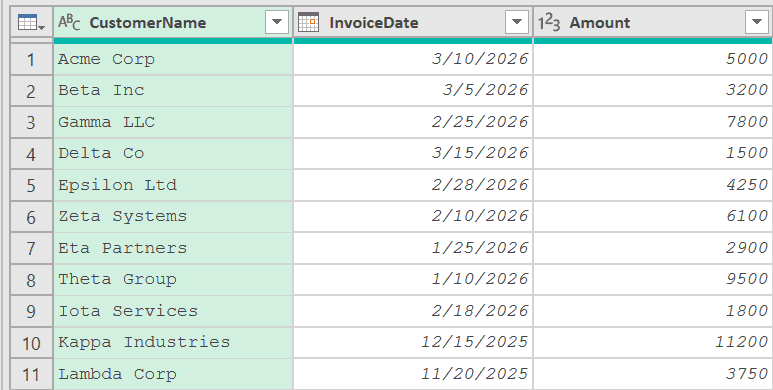Click the 11/20/2025 date cell
This screenshot has height=390, width=773.
(413, 375)
